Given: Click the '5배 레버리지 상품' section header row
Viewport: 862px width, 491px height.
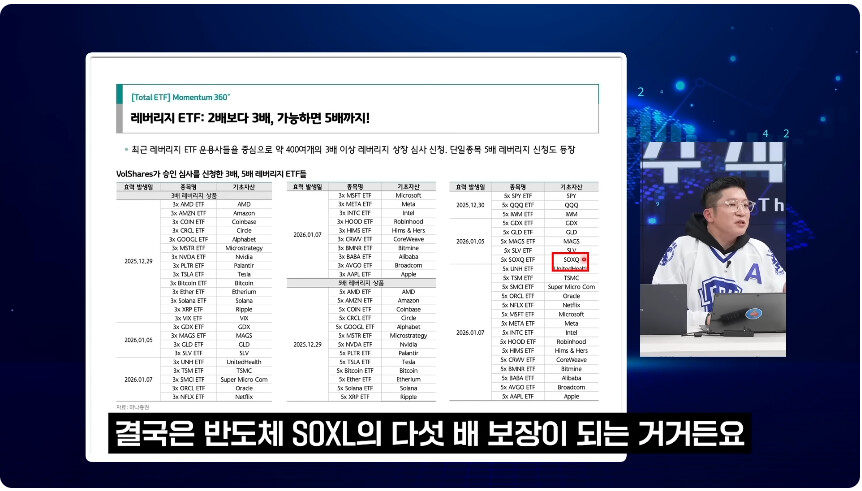Looking at the screenshot, I should tap(361, 283).
